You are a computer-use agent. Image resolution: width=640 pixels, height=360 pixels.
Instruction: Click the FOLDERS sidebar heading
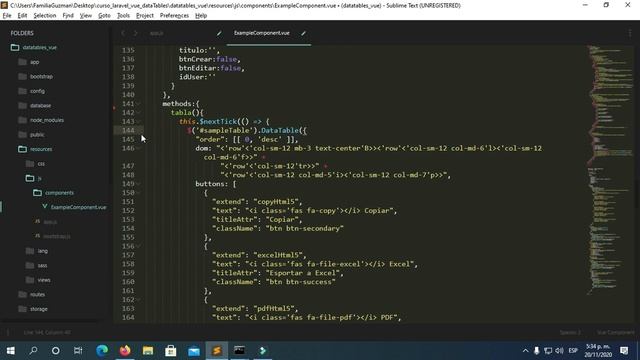(x=22, y=33)
